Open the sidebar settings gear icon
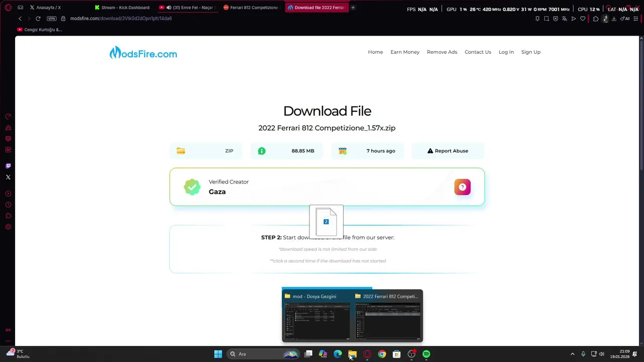 coord(8,227)
